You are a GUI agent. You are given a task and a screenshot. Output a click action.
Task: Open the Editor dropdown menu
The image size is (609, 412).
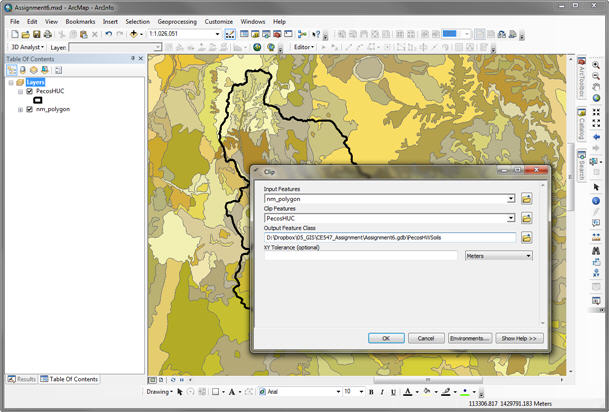pyautogui.click(x=303, y=47)
